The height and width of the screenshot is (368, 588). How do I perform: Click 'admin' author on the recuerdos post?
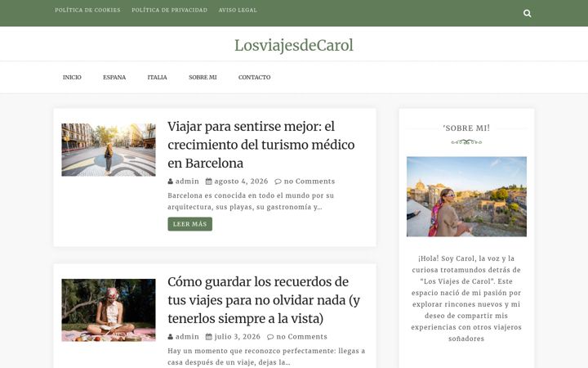tap(187, 337)
